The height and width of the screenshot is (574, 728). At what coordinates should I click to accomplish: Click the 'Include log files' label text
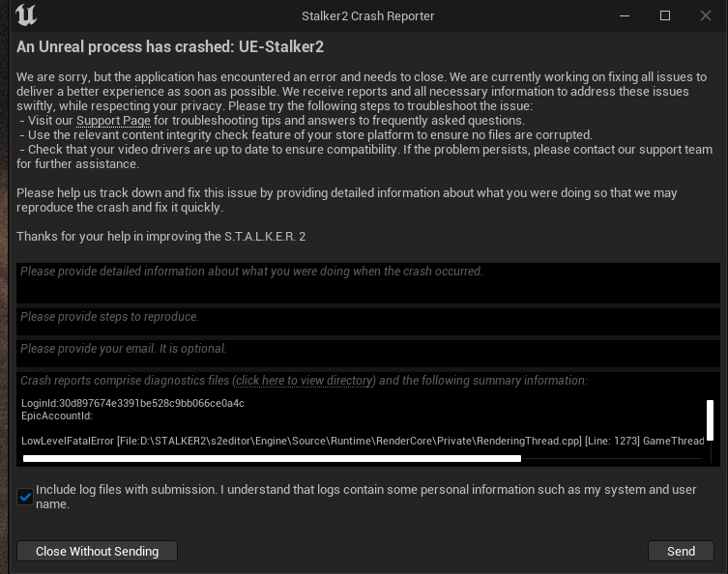click(x=365, y=497)
